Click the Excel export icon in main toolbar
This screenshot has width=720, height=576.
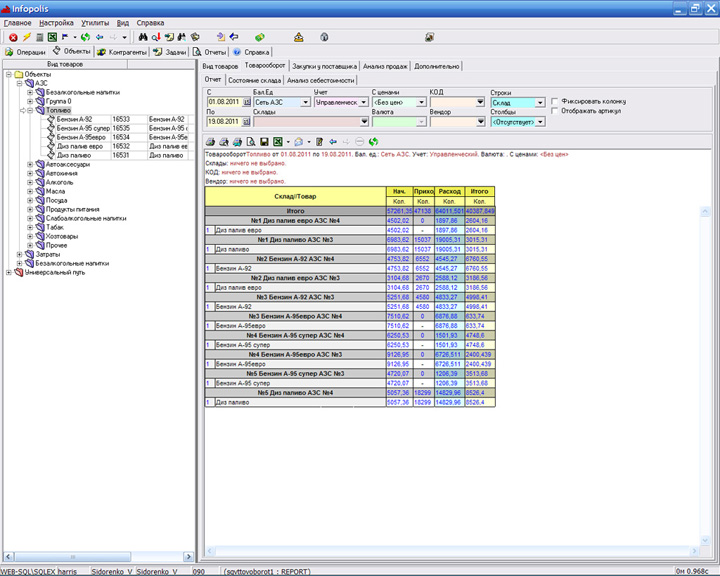pyautogui.click(x=52, y=37)
